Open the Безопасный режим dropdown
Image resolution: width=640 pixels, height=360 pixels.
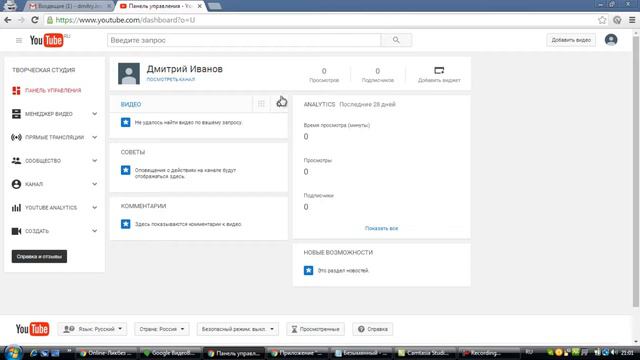tap(238, 329)
